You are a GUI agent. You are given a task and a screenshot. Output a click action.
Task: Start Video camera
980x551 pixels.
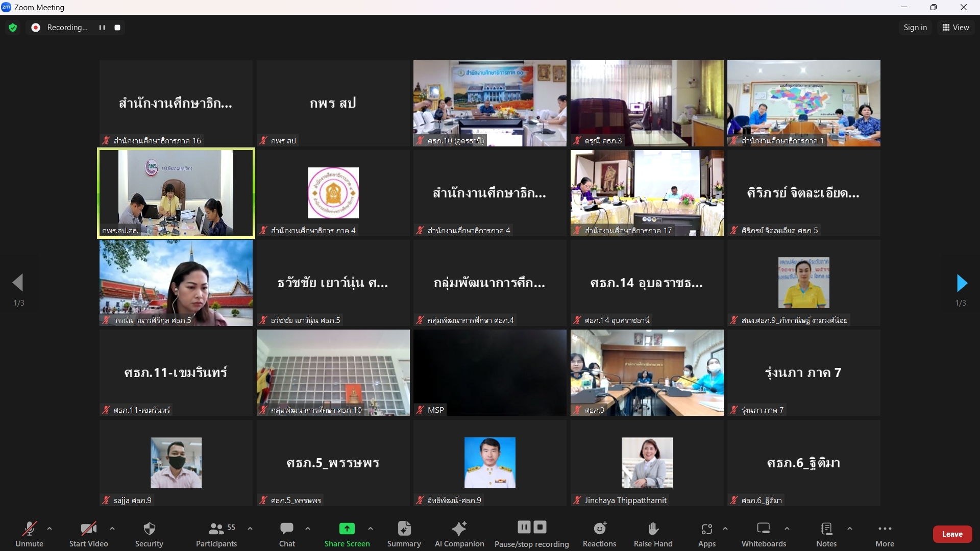point(88,534)
